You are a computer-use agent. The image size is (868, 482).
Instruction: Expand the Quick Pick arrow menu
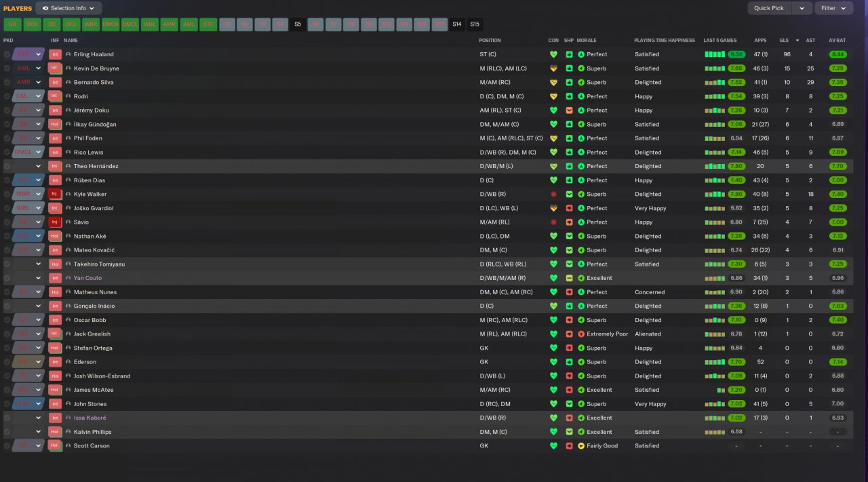pyautogui.click(x=803, y=8)
